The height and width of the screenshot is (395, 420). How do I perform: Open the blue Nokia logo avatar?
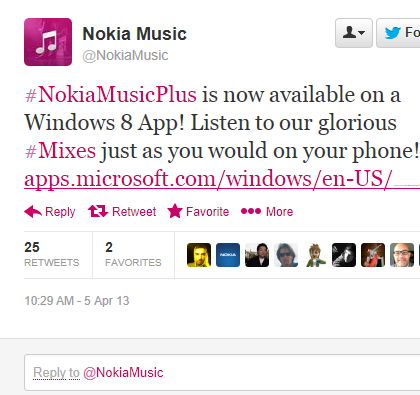pos(228,255)
